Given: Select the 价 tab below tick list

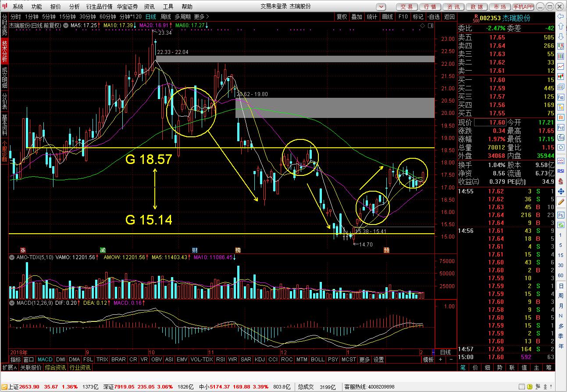Looking at the screenshot, I should [474, 367].
